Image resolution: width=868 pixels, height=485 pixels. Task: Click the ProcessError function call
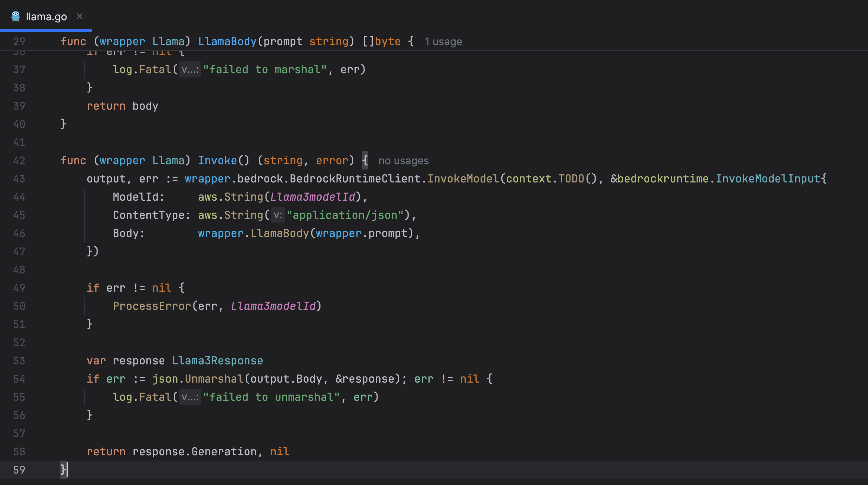pos(152,306)
